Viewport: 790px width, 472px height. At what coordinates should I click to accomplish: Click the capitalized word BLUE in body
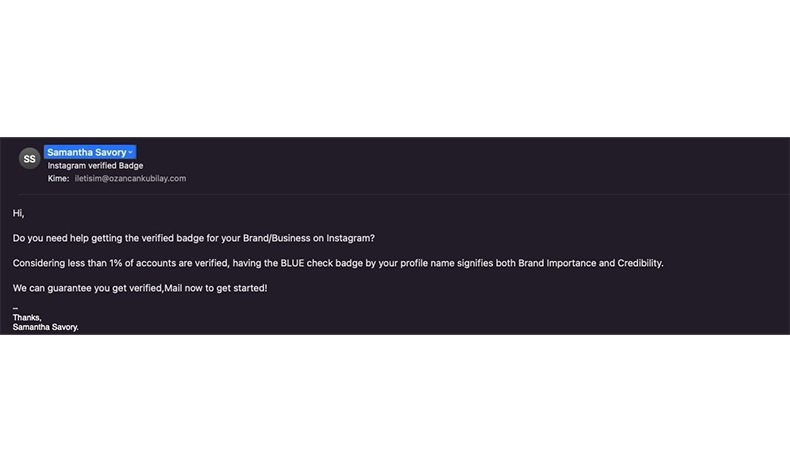(x=292, y=263)
